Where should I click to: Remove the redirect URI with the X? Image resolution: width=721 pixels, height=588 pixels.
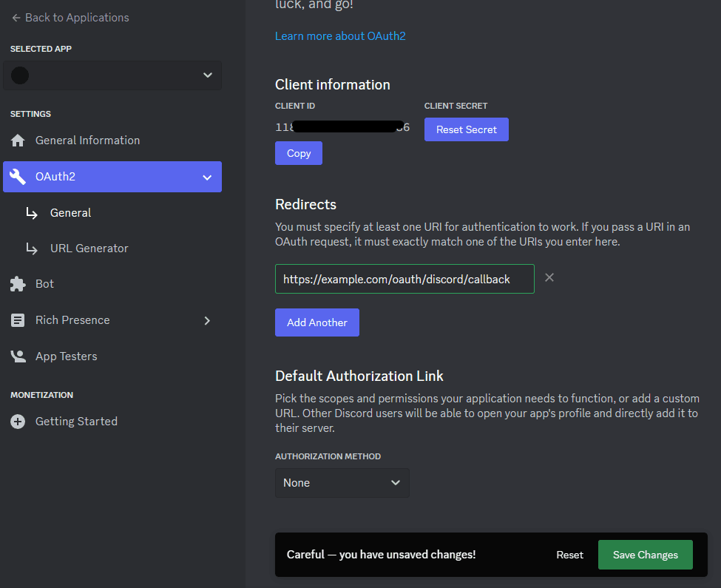pos(549,277)
